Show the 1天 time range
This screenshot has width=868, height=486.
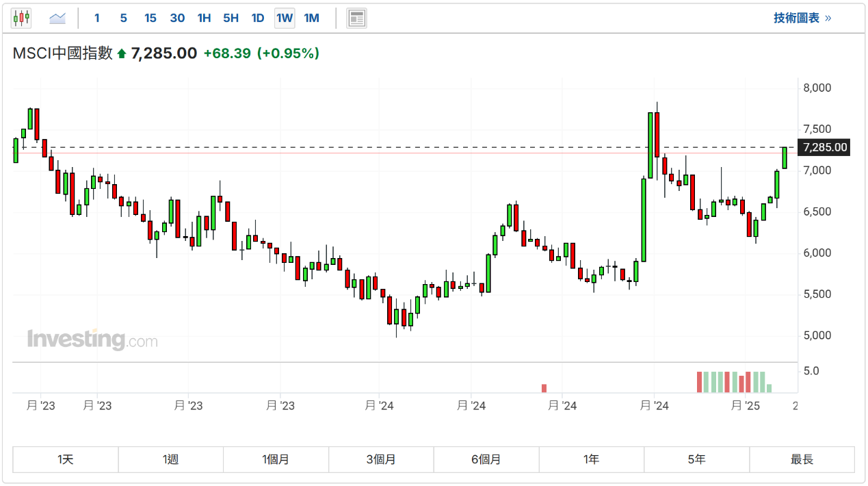tap(66, 459)
